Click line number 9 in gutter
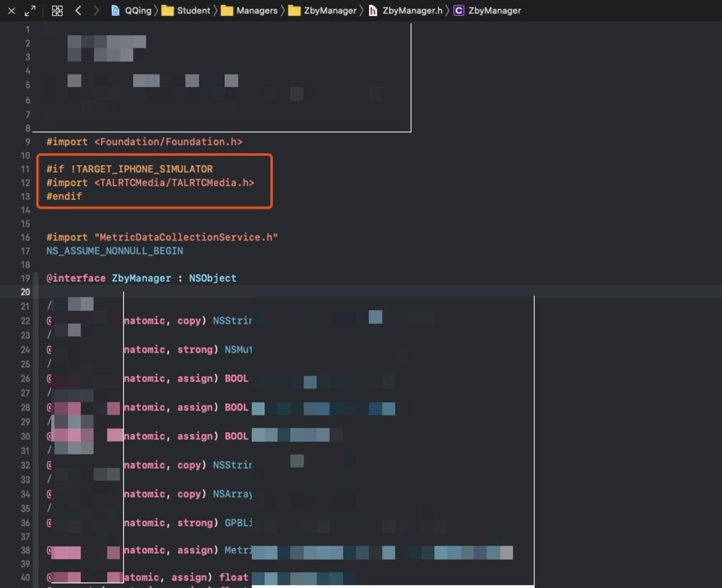Screen dimensions: 722x588 [x=27, y=142]
